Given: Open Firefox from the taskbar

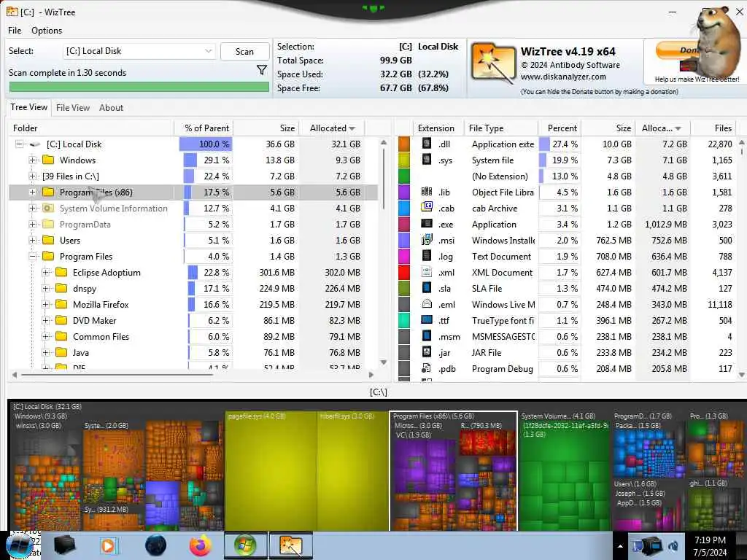Looking at the screenshot, I should pyautogui.click(x=201, y=545).
